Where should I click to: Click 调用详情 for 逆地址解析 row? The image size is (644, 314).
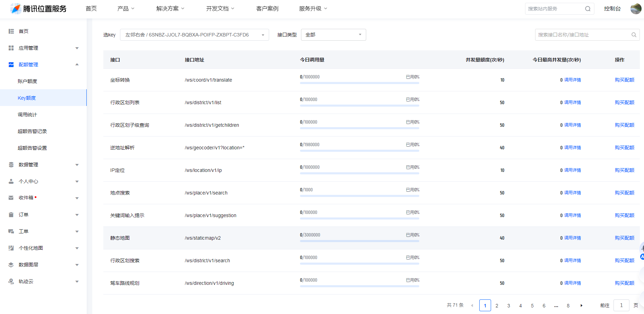pyautogui.click(x=573, y=148)
